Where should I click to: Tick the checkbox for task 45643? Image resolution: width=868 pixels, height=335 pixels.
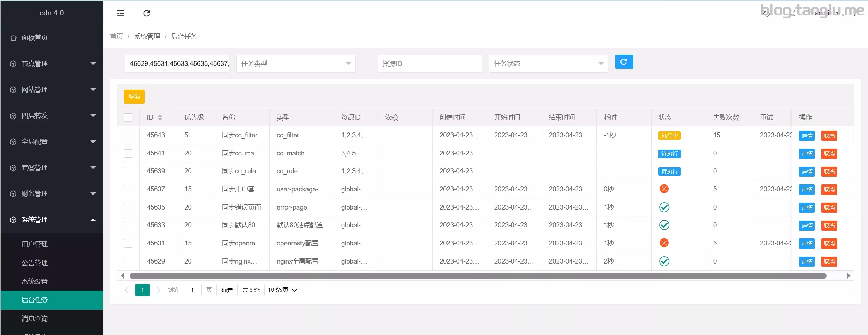128,135
